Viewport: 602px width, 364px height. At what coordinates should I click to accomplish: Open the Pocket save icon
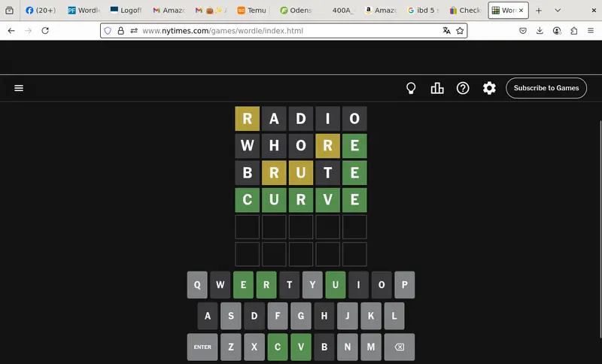(x=522, y=31)
